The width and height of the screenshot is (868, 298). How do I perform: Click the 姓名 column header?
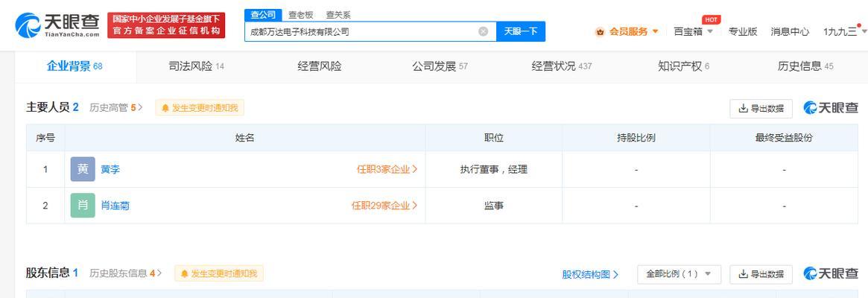[x=244, y=138]
